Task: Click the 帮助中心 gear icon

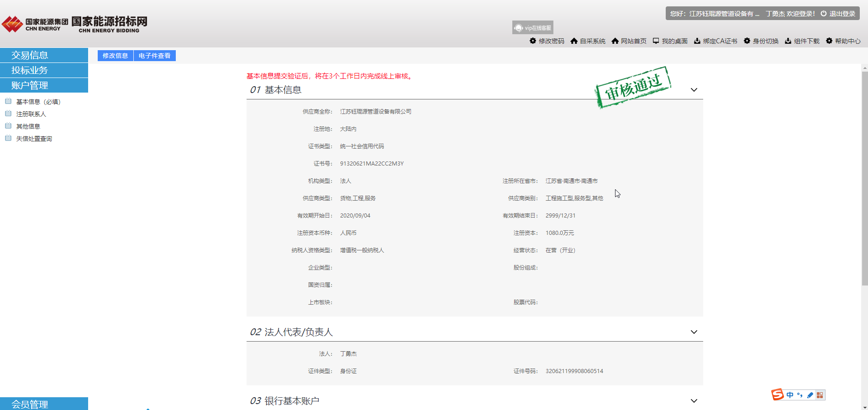Action: click(829, 41)
